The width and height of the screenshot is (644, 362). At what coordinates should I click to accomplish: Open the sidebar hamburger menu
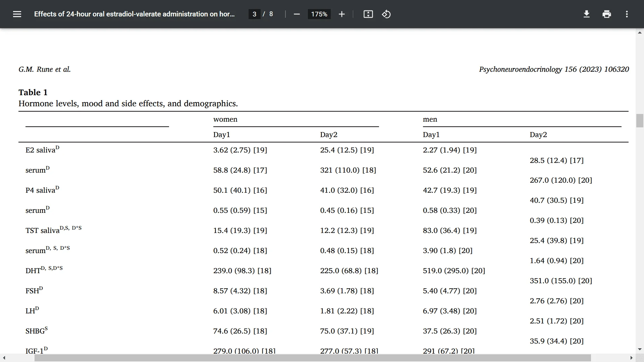click(x=17, y=14)
